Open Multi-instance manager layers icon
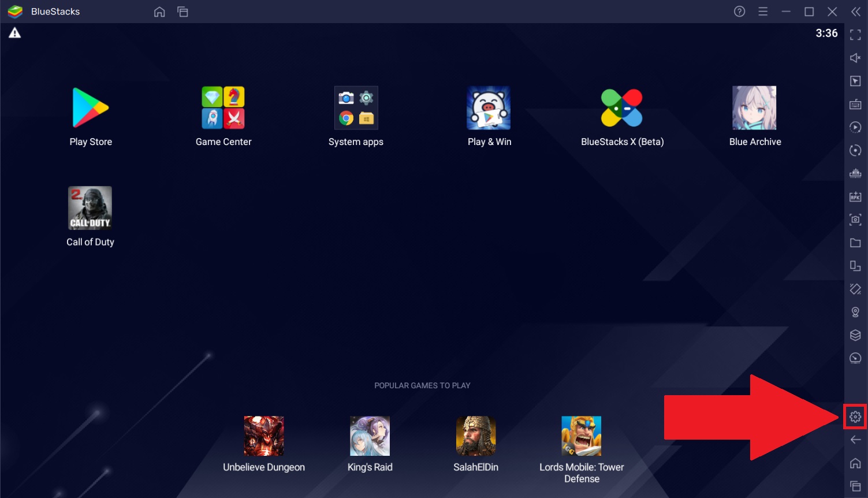868x498 pixels. click(x=855, y=335)
